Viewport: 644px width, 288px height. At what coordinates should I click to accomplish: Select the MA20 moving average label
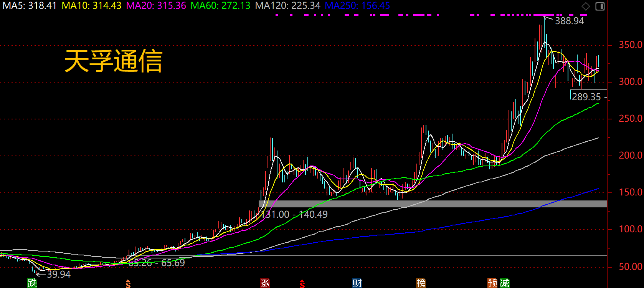tap(156, 6)
